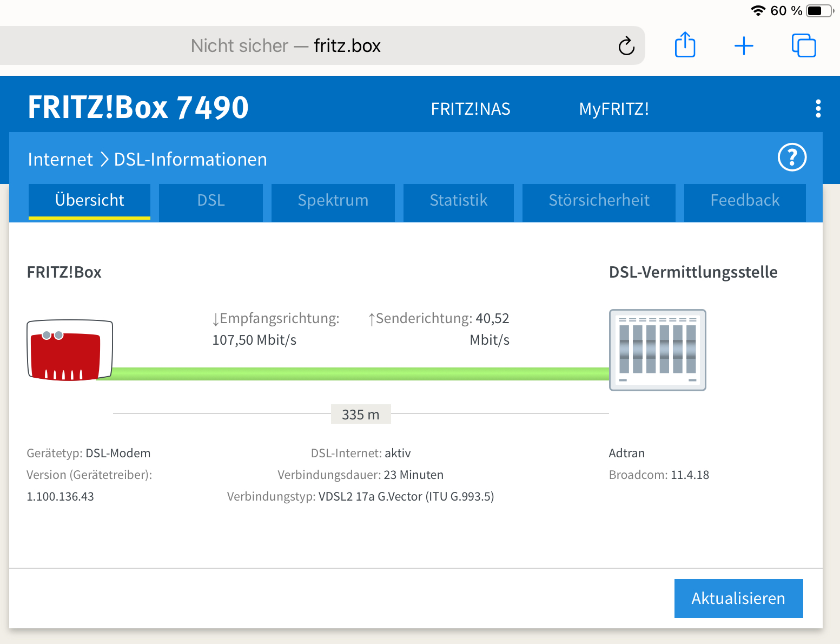Click the Gerätetyp DSL-Modem text
The image size is (840, 644).
point(89,453)
